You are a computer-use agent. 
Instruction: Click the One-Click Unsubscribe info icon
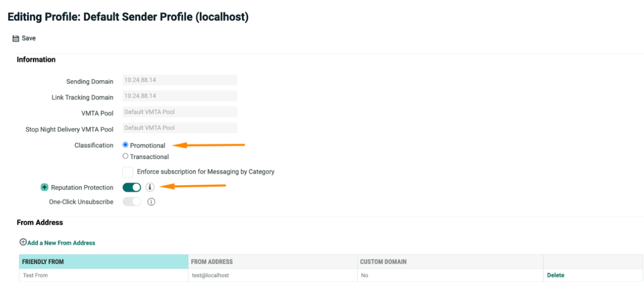pos(151,202)
